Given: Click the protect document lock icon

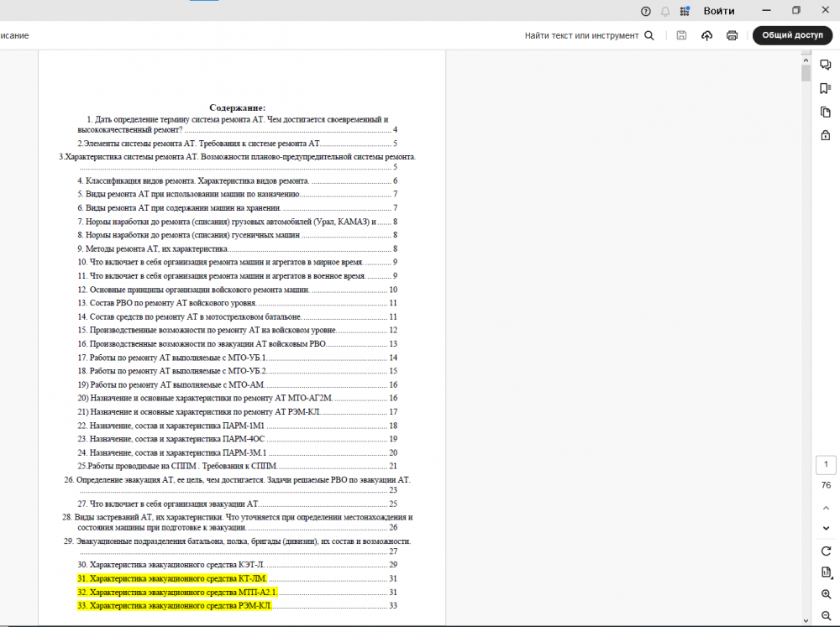Looking at the screenshot, I should [826, 135].
